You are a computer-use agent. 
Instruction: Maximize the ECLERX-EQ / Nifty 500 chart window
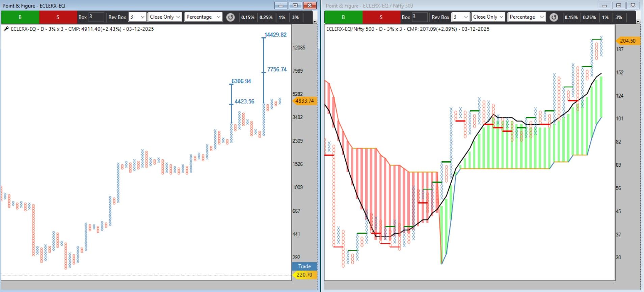click(x=619, y=5)
